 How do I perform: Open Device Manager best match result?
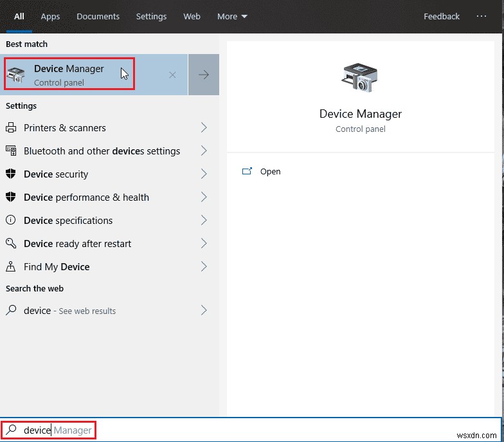[94, 75]
